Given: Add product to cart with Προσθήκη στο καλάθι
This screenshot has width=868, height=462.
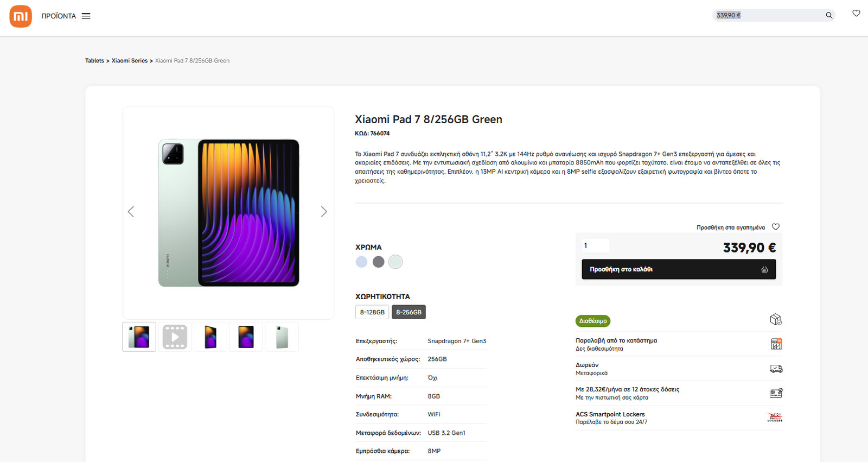Looking at the screenshot, I should point(679,269).
